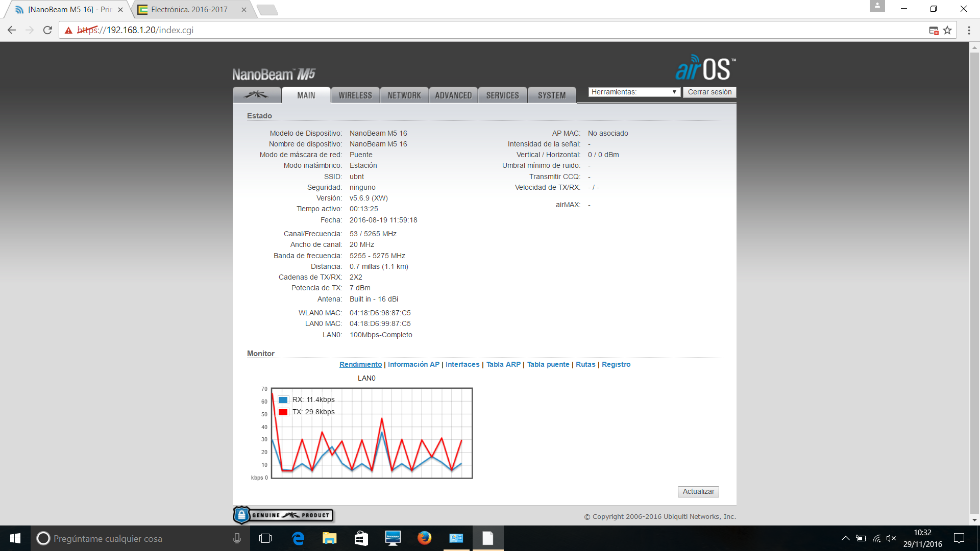Open File Explorer from taskbar
This screenshot has height=551, width=980.
tap(330, 538)
